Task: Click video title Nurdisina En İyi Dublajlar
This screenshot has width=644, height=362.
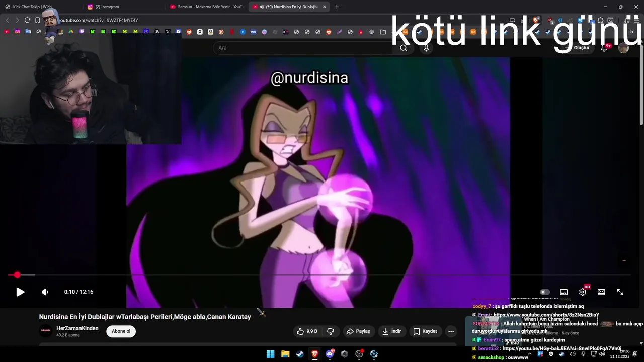Action: coord(145,317)
